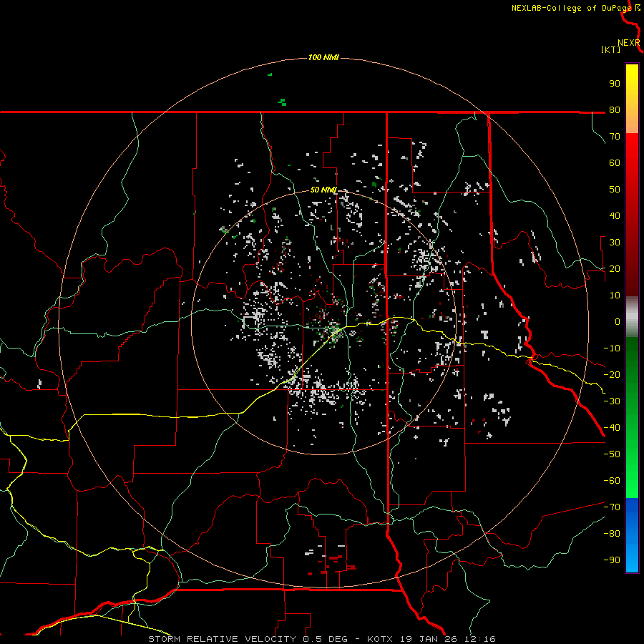Click the -40 knot scale value
This screenshot has width=644, height=644.
[x=612, y=428]
